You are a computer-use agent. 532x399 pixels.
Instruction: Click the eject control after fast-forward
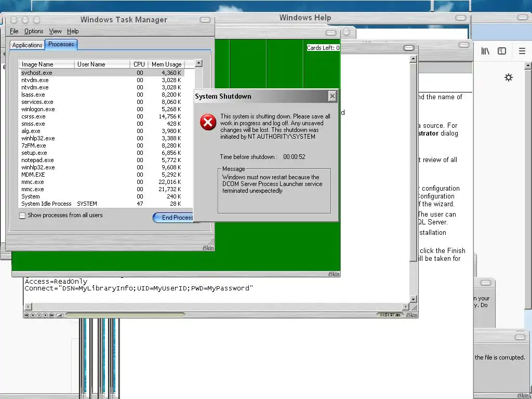59,315
